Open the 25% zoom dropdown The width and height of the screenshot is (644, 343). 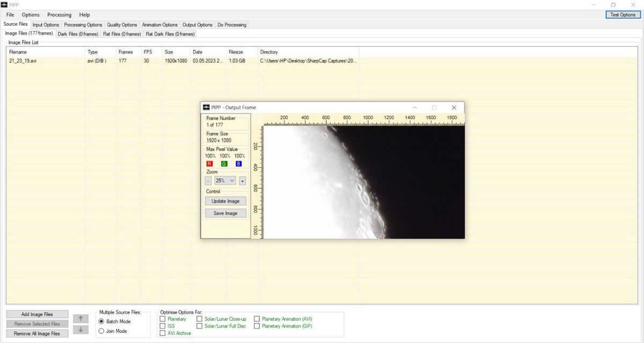pos(225,181)
